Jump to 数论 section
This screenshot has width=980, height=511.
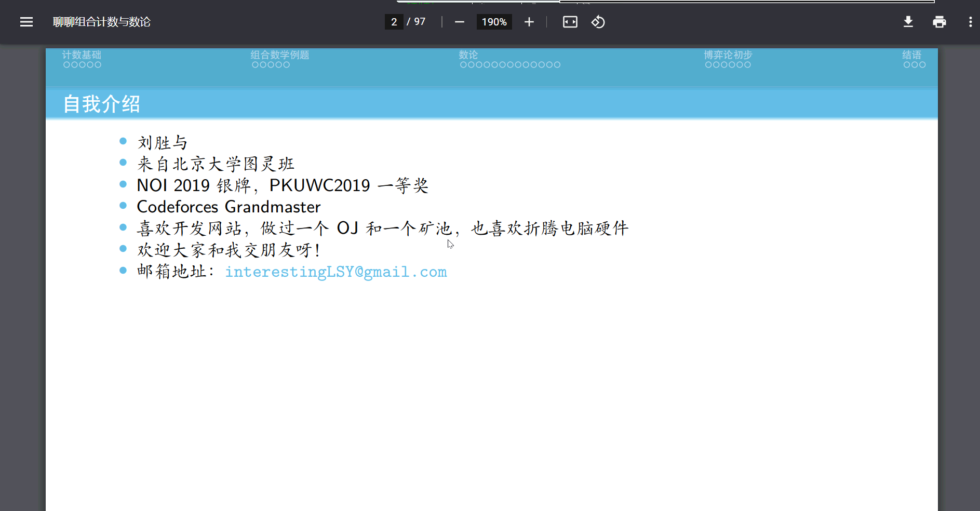tap(468, 55)
